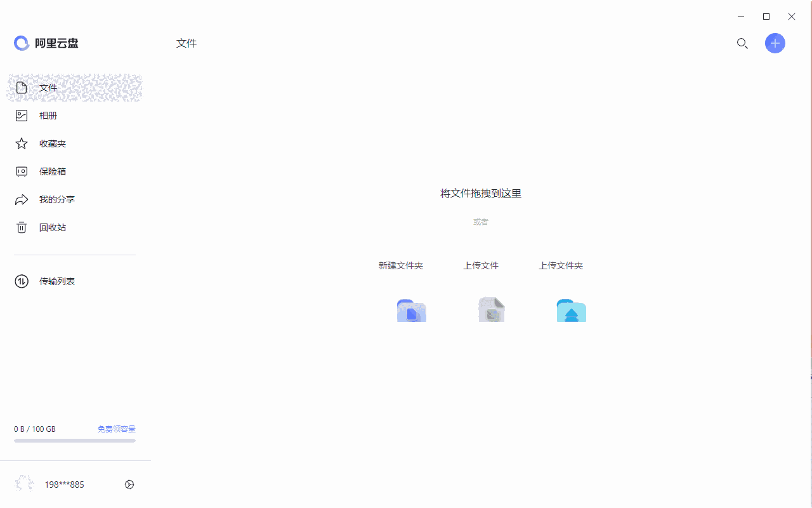
Task: Click the 将文件拖拽到这里 drop area
Action: point(480,193)
